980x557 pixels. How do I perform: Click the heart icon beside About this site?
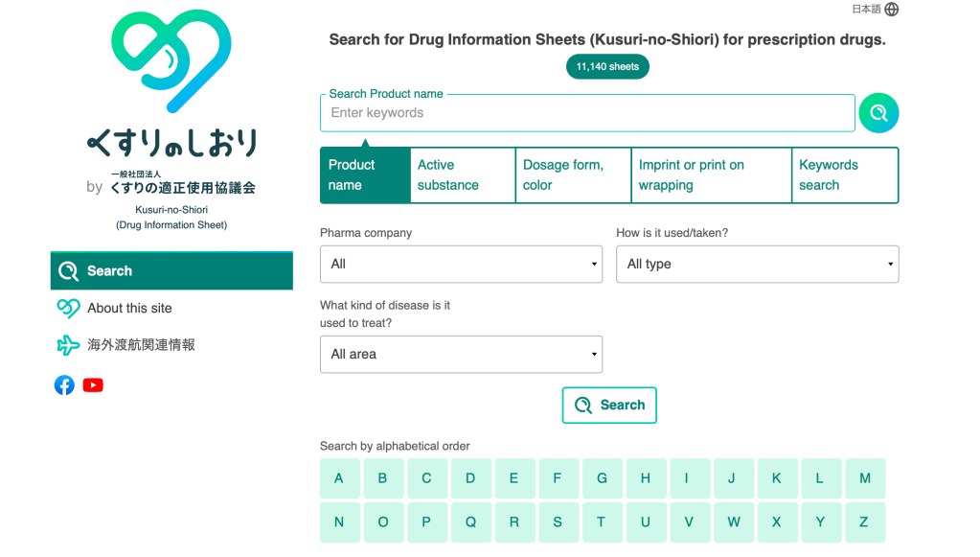pos(68,309)
